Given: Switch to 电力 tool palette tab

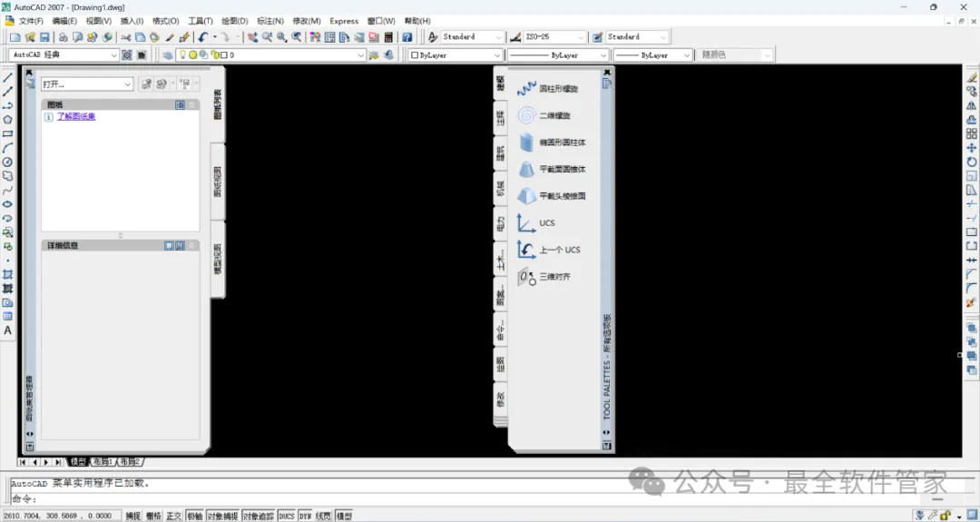Looking at the screenshot, I should 500,224.
